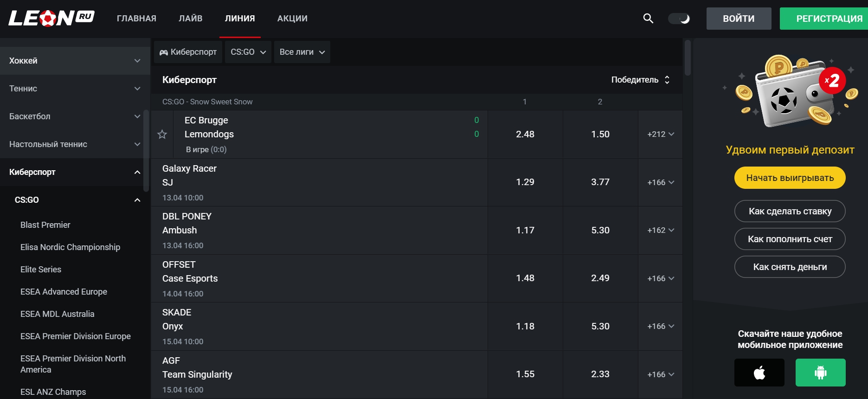868x399 pixels.
Task: Bet on Case Esports at 2.49
Action: tap(600, 278)
